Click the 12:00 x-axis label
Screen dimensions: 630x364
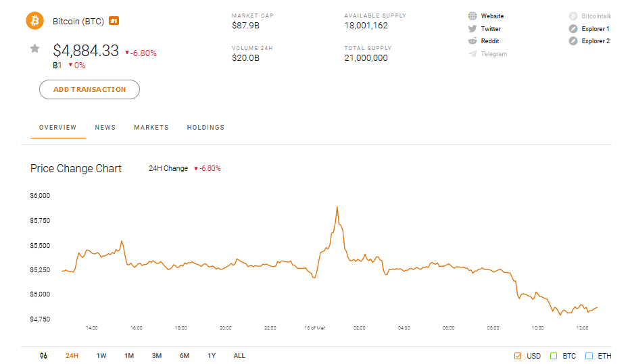point(582,328)
